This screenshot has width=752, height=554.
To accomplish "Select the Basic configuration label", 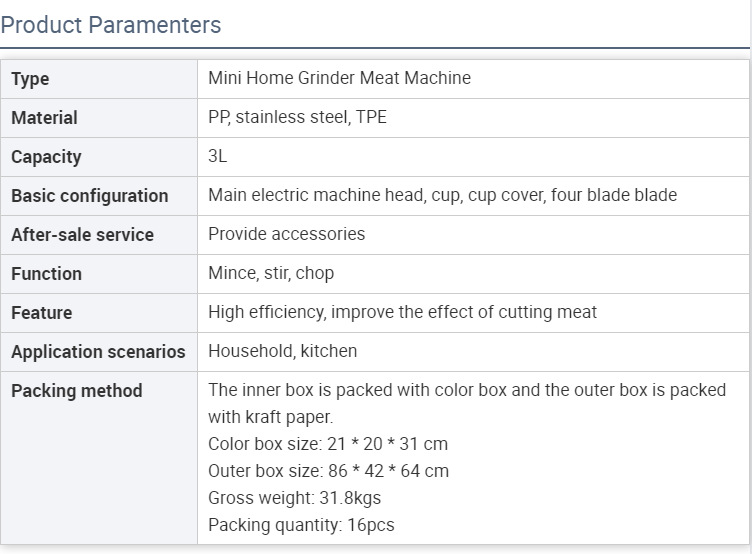I will tap(90, 196).
